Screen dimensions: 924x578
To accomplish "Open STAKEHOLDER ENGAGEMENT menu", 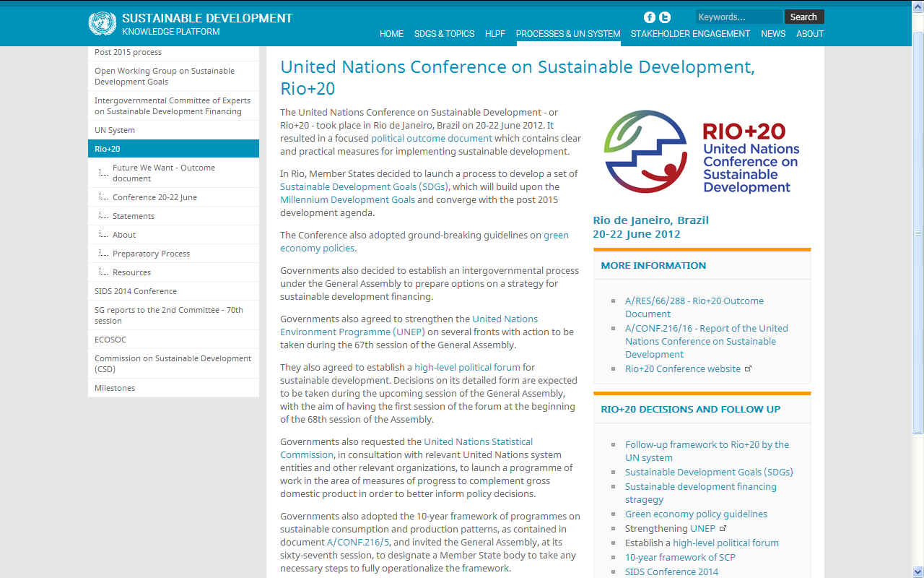I will coord(690,33).
